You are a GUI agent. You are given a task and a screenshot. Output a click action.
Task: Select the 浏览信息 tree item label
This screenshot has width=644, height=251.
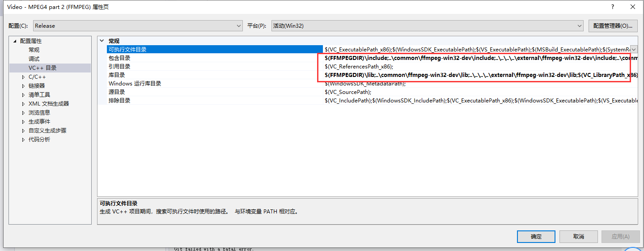point(39,113)
